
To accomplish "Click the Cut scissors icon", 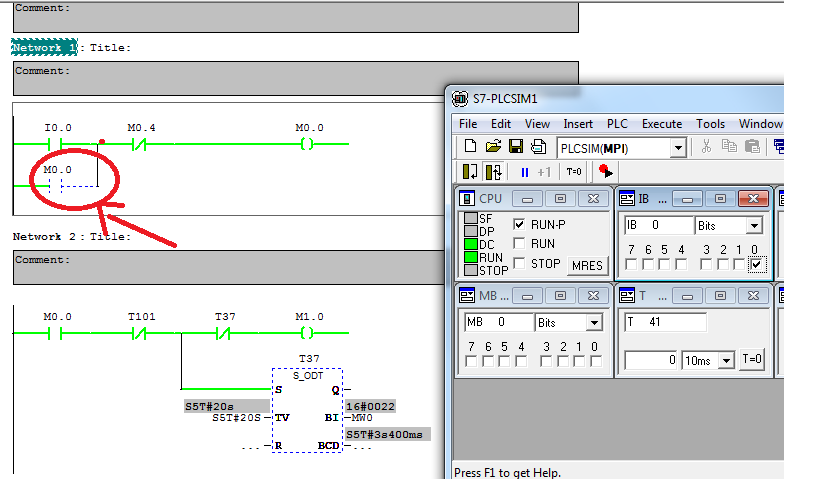I will click(706, 147).
